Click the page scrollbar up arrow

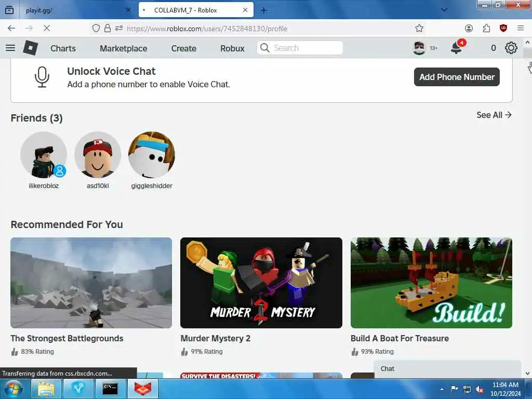coord(527,43)
